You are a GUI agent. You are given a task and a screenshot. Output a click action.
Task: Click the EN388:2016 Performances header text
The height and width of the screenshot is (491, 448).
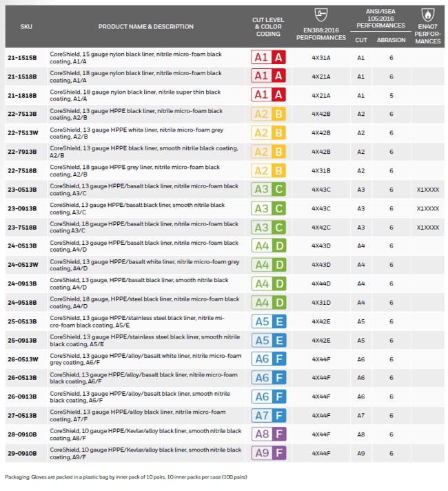click(321, 34)
